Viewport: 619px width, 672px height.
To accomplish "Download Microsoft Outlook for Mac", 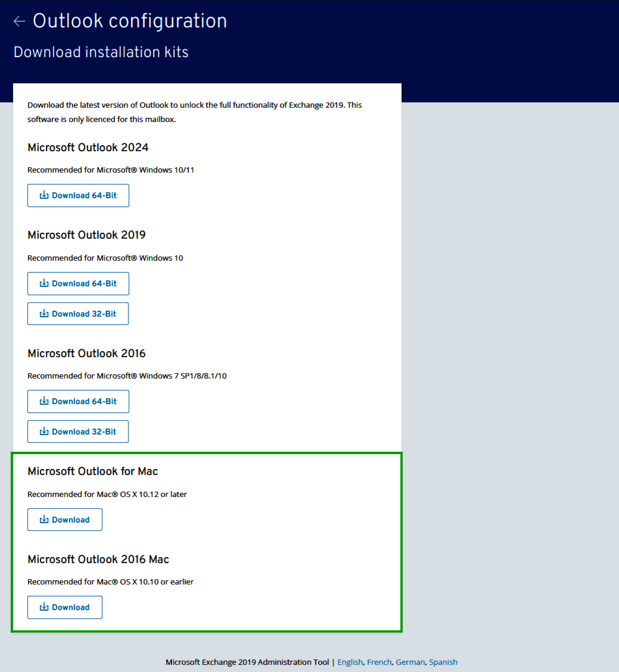I will click(x=65, y=519).
